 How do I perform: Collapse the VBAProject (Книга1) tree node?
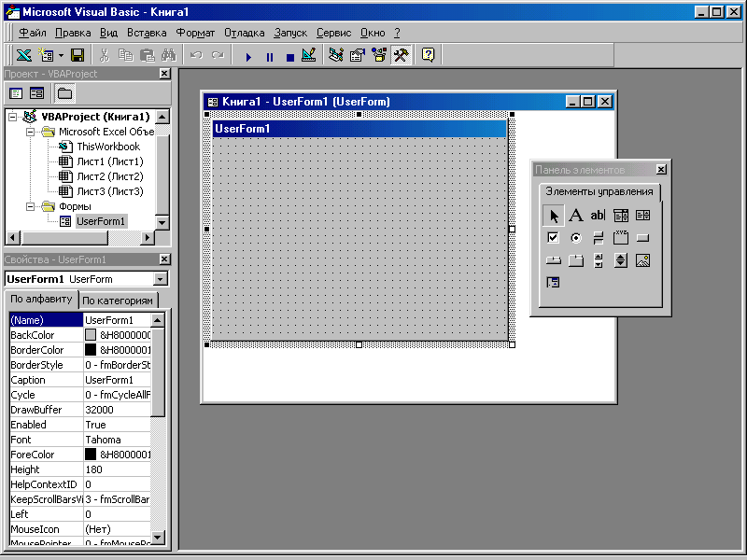coord(13,117)
